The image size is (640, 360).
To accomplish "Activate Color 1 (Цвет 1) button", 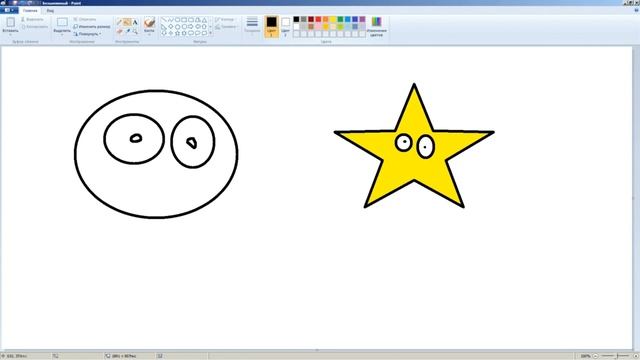I will [271, 27].
